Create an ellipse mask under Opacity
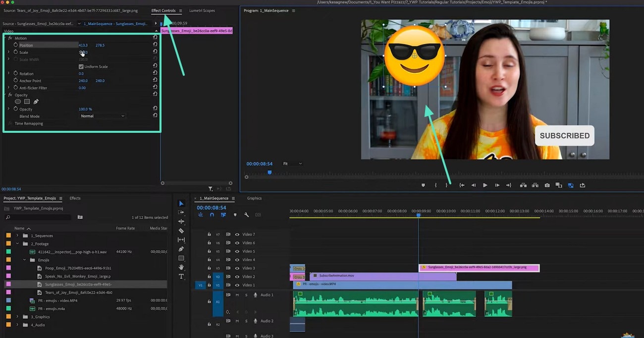644x338 pixels. point(18,102)
